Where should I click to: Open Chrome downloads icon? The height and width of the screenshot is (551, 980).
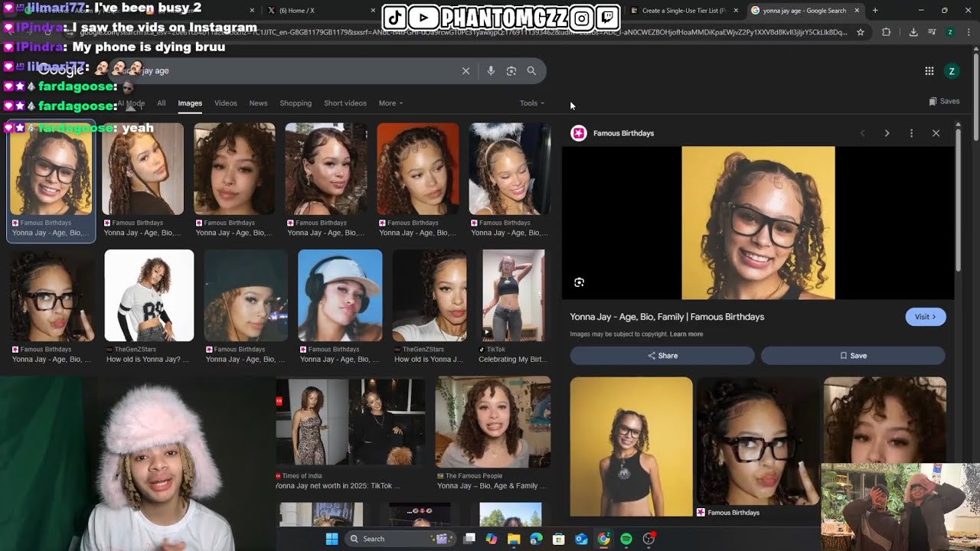[x=913, y=32]
